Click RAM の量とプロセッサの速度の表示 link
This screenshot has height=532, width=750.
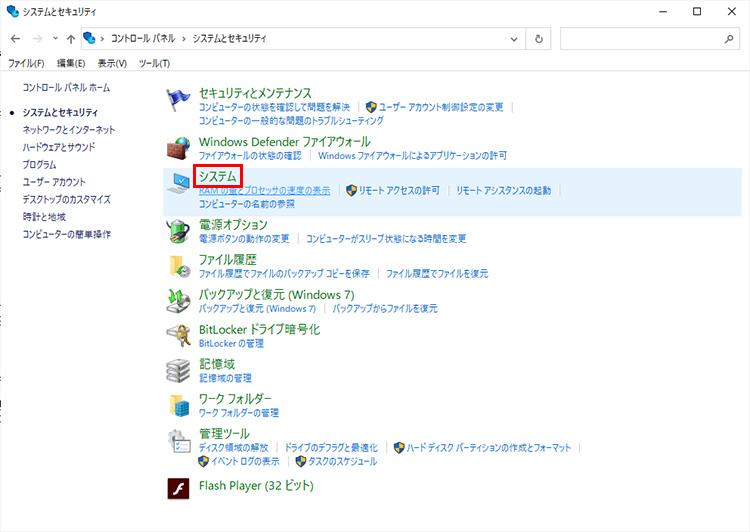(x=264, y=190)
